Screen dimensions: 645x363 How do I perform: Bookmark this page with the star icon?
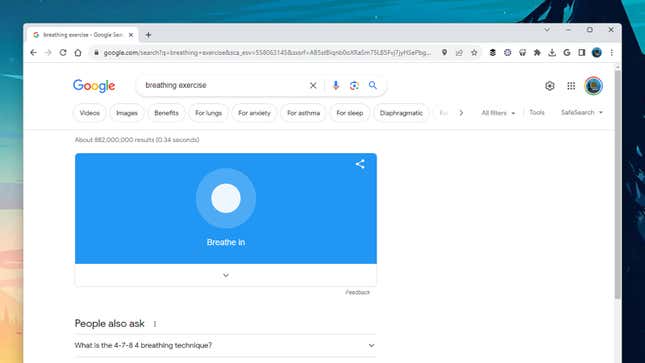pos(474,53)
